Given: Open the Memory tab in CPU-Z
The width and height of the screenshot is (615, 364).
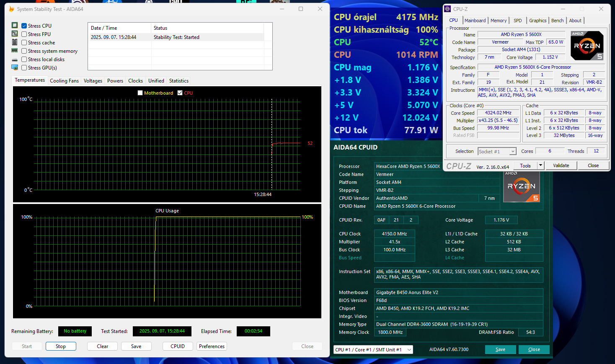Looking at the screenshot, I should (x=499, y=21).
